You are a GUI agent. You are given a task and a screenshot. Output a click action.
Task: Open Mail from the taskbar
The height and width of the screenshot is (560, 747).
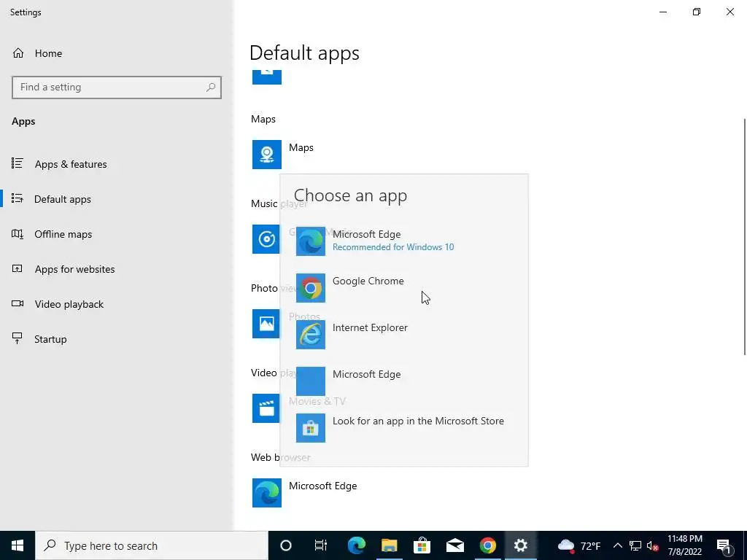(455, 545)
